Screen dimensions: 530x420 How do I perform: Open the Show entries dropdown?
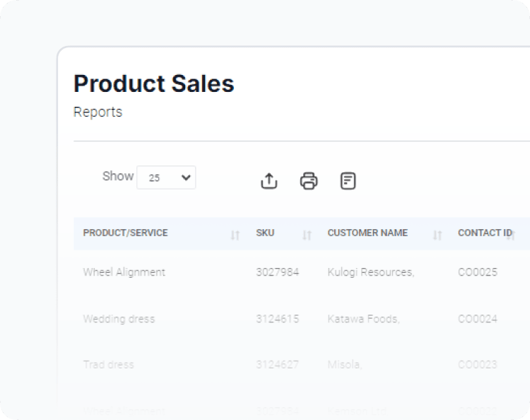[x=166, y=177]
